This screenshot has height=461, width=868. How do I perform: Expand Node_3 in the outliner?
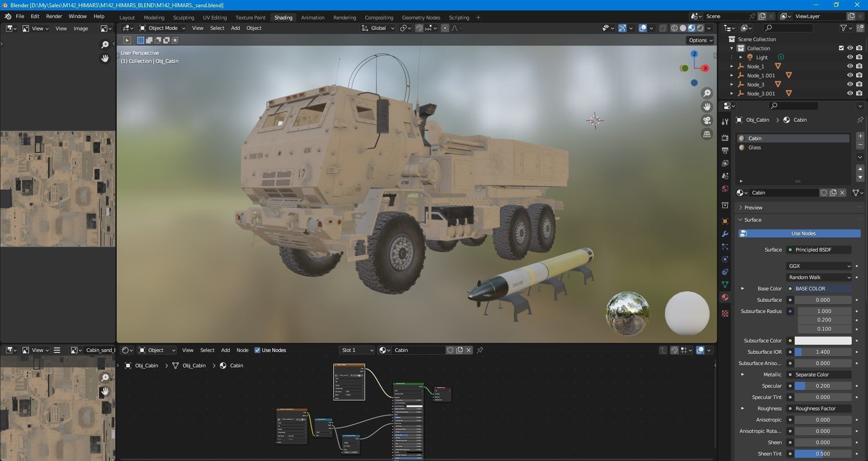732,85
